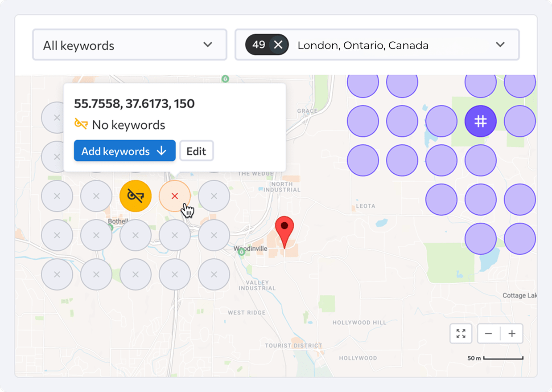Clear the 49 selected points badge

pyautogui.click(x=278, y=45)
